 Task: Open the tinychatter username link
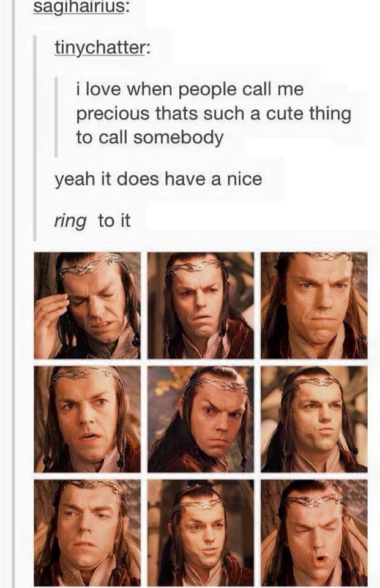tap(100, 48)
